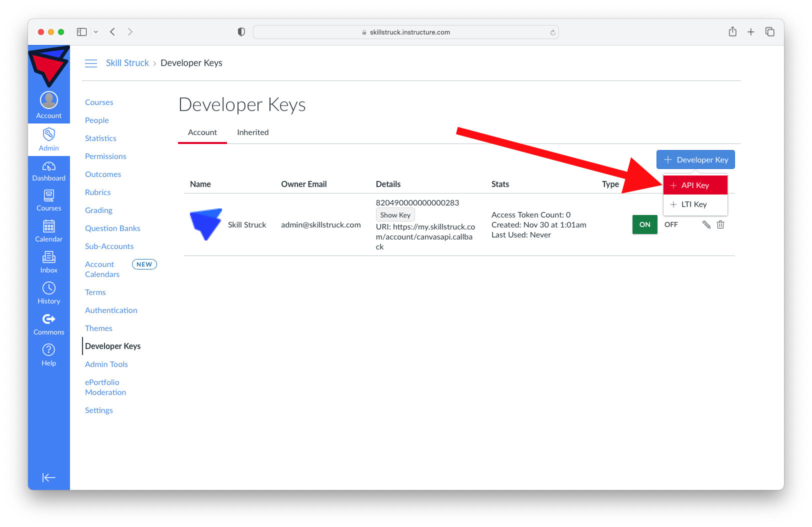Toggle the hamburger course menu icon
The width and height of the screenshot is (812, 527).
point(91,63)
